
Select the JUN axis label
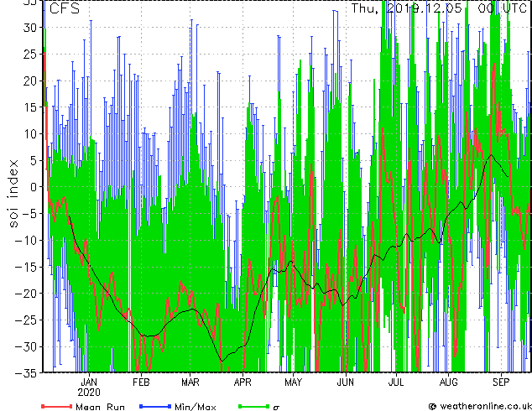(346, 382)
